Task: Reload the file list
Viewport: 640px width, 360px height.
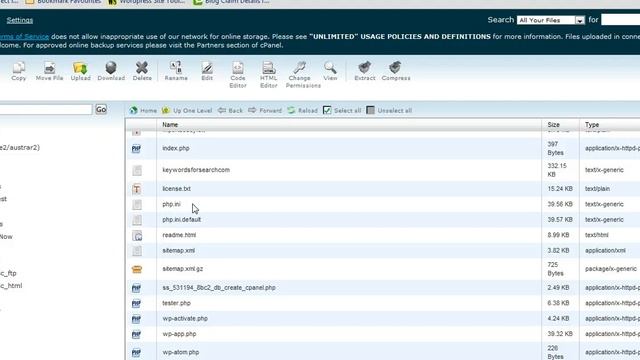Action: (302, 110)
